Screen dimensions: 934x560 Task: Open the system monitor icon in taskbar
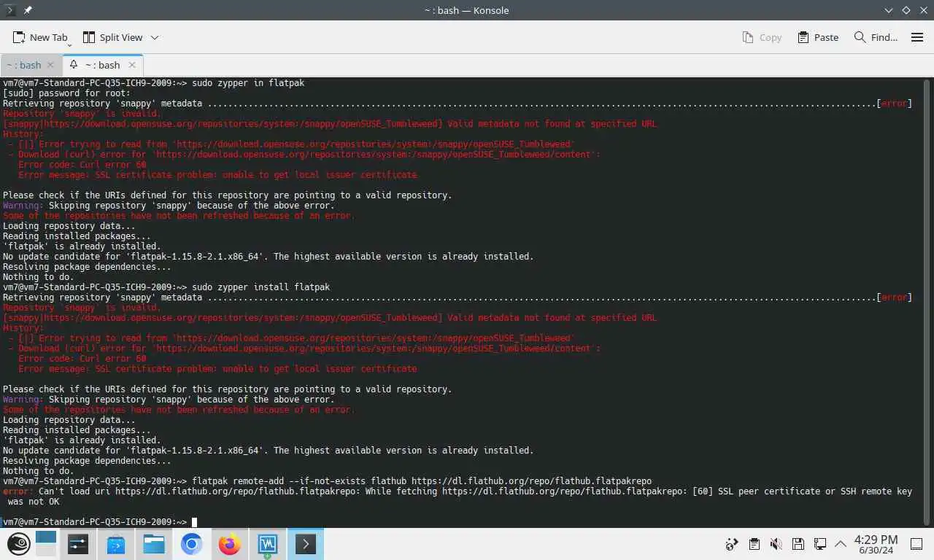pos(267,544)
